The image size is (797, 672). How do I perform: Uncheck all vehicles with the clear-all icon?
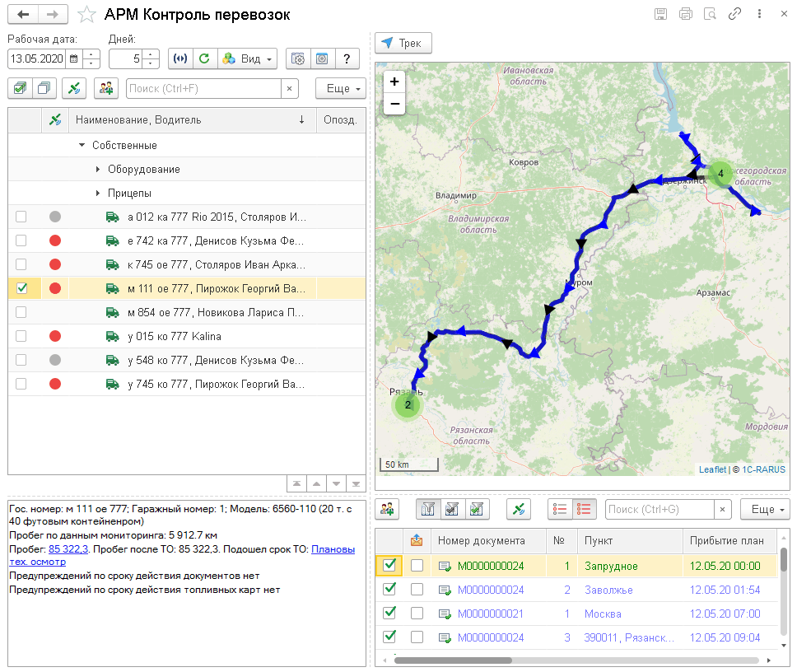click(x=44, y=88)
